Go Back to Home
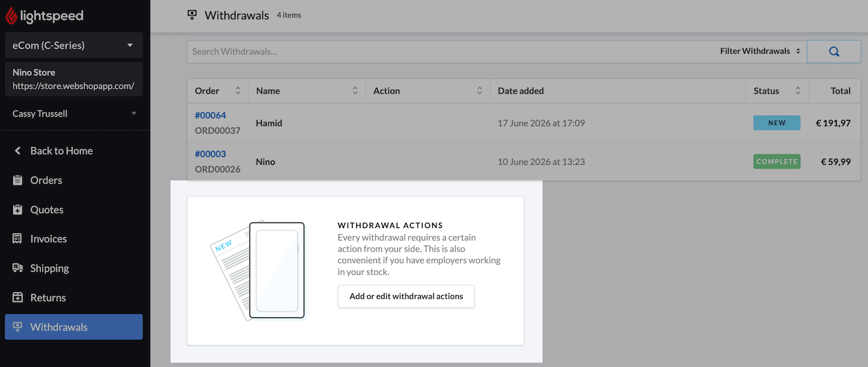The width and height of the screenshot is (868, 367). 61,151
